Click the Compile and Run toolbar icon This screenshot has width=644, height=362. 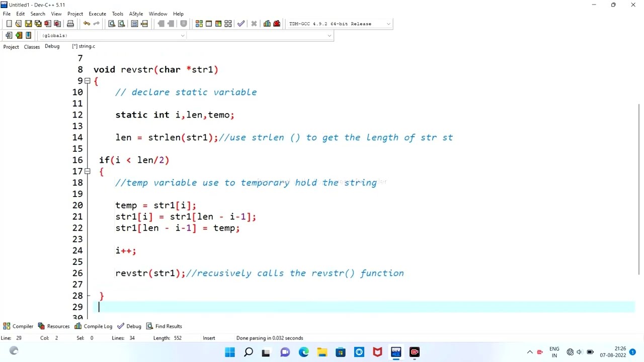[x=218, y=24]
